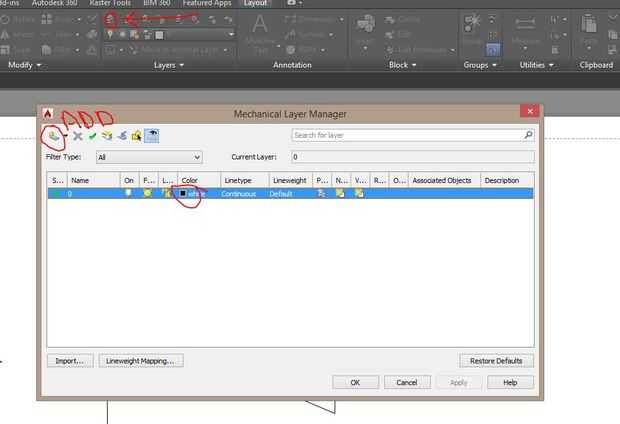Screen dimensions: 620x424
Task: Click the Description column header
Action: tap(507, 180)
